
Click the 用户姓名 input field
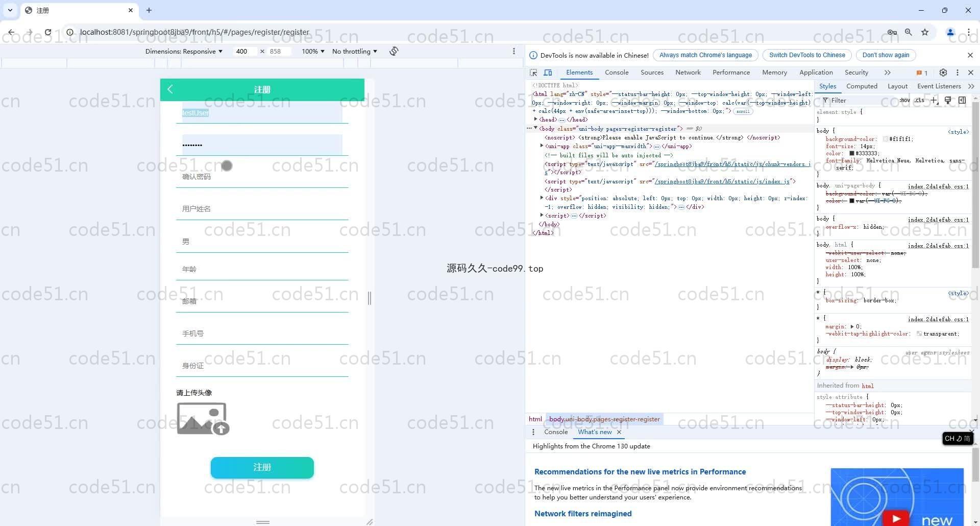click(x=262, y=209)
